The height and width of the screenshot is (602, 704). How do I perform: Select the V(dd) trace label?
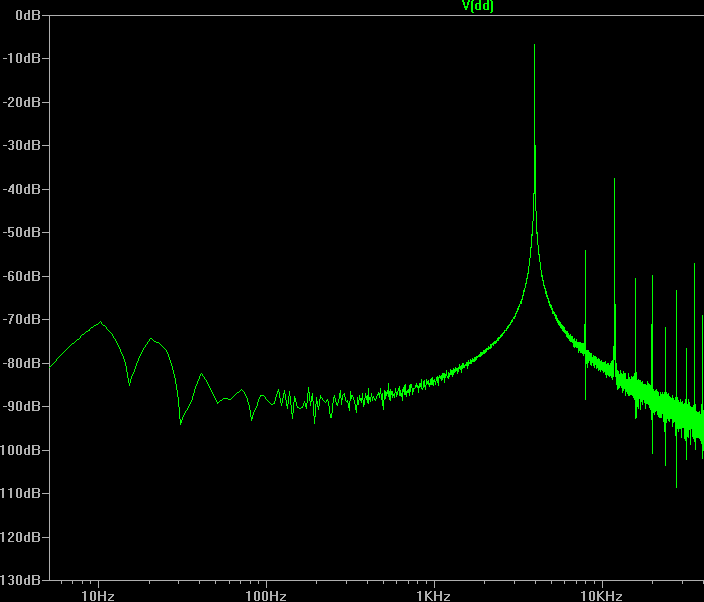pos(478,6)
